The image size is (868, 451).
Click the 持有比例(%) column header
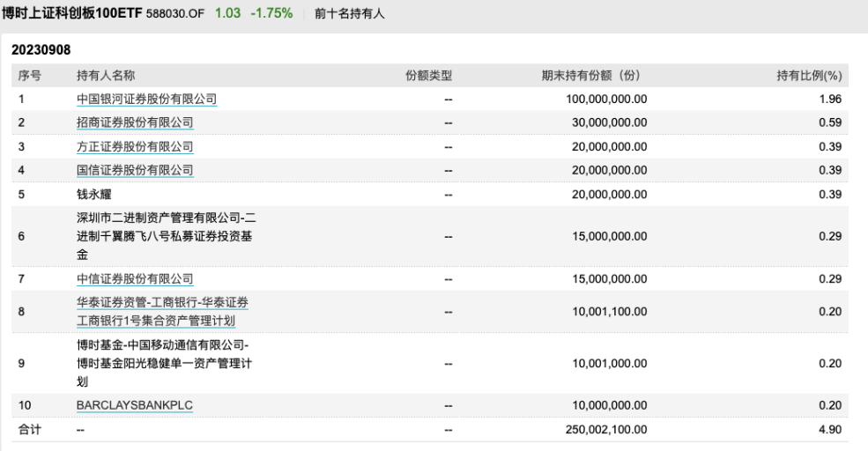809,75
